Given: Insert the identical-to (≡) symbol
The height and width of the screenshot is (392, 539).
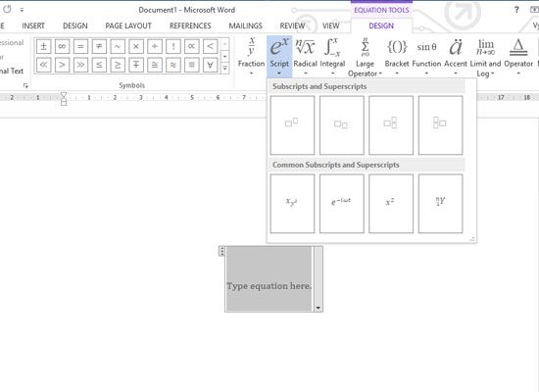Looking at the screenshot, I should click(191, 65).
